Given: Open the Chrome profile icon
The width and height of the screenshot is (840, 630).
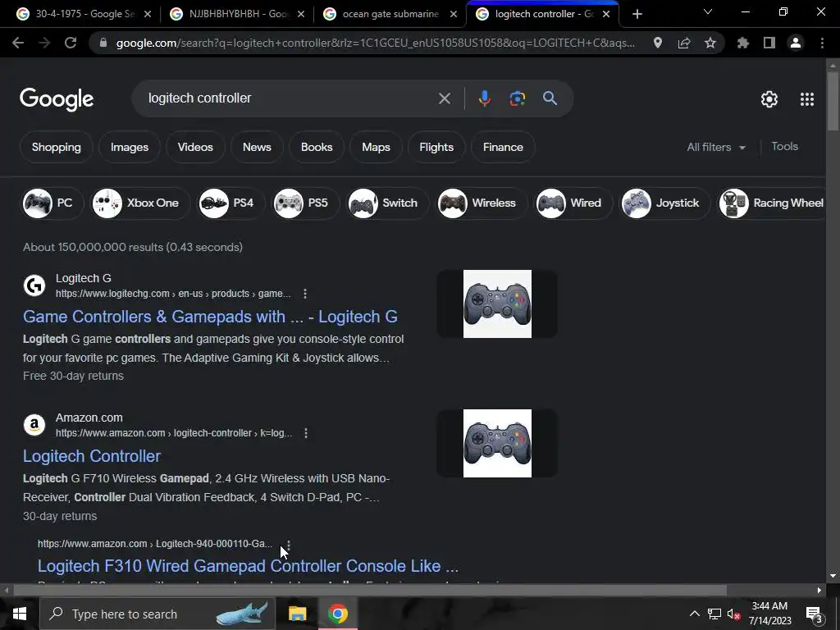Looking at the screenshot, I should pos(795,43).
